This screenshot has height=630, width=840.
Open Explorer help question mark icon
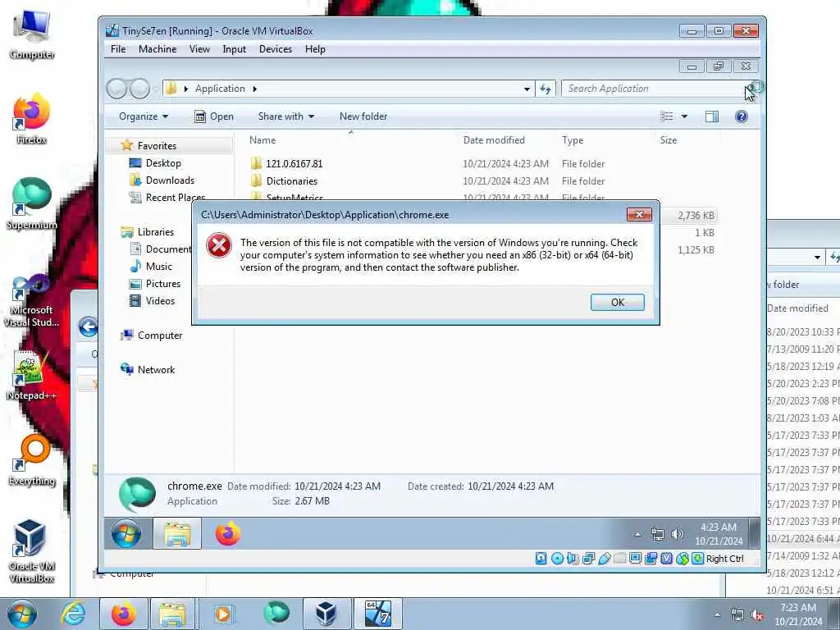click(742, 116)
